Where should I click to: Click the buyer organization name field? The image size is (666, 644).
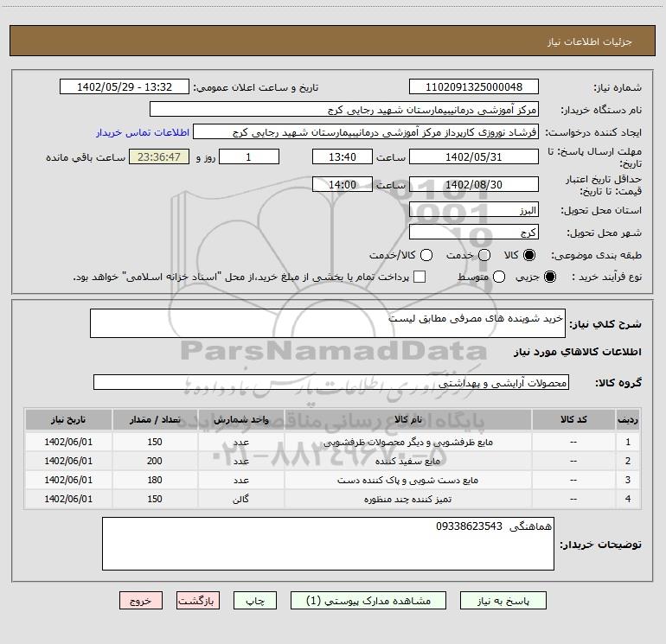pos(344,110)
